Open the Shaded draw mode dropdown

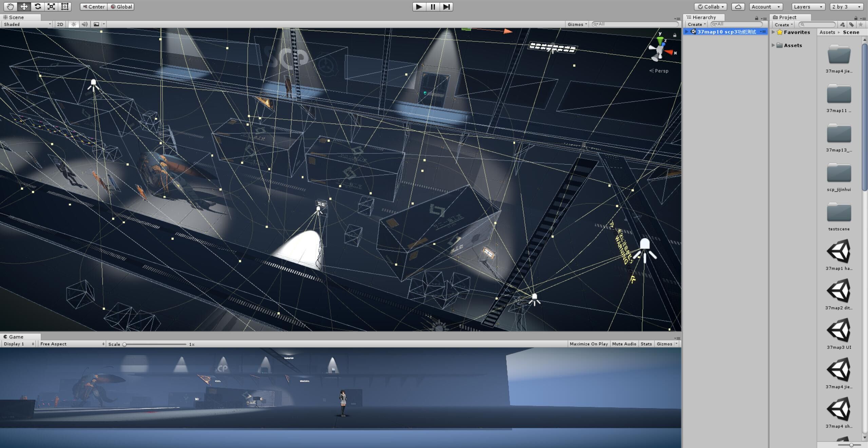pyautogui.click(x=27, y=24)
